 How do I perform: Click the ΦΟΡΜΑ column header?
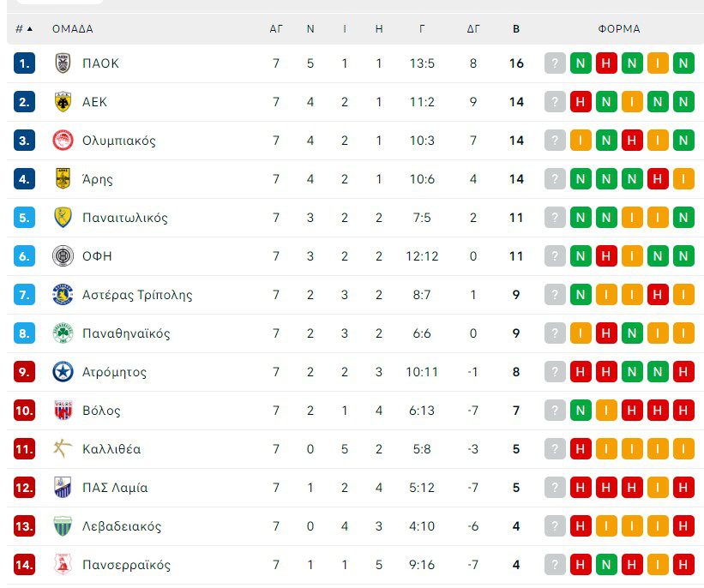click(619, 28)
